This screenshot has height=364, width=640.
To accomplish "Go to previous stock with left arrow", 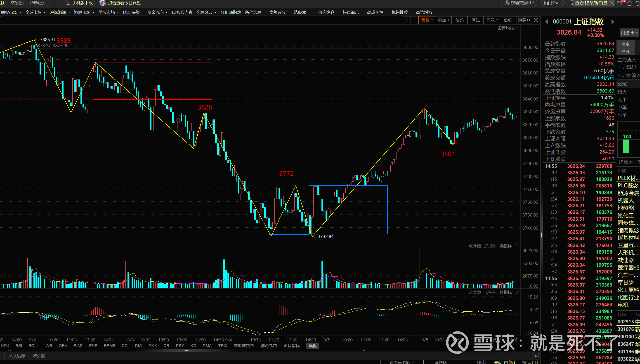I will click(x=546, y=22).
